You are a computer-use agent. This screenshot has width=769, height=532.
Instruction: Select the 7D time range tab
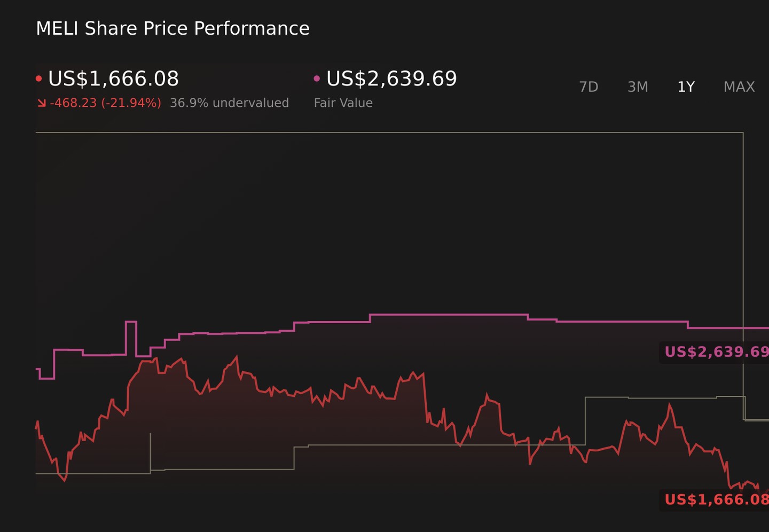pos(588,87)
